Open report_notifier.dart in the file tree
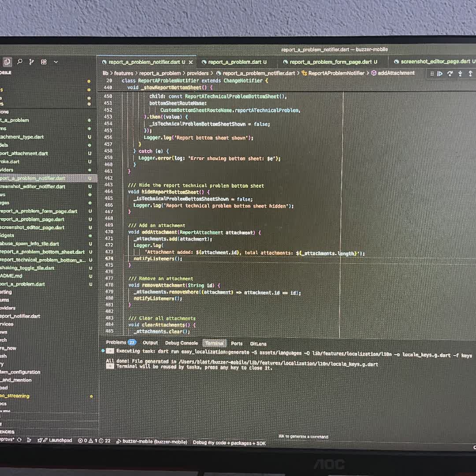This screenshot has width=476, height=476. [48, 316]
